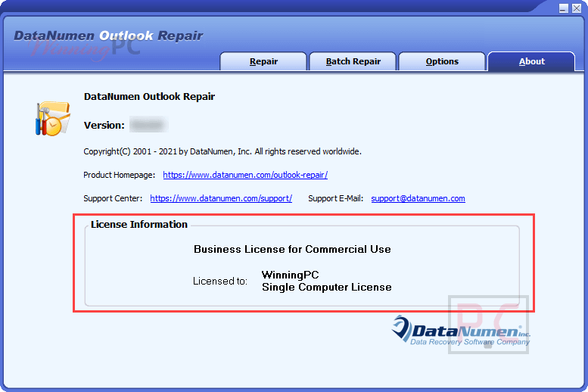Click the DataNumen Inc. company logo
This screenshot has width=588, height=392.
462,331
